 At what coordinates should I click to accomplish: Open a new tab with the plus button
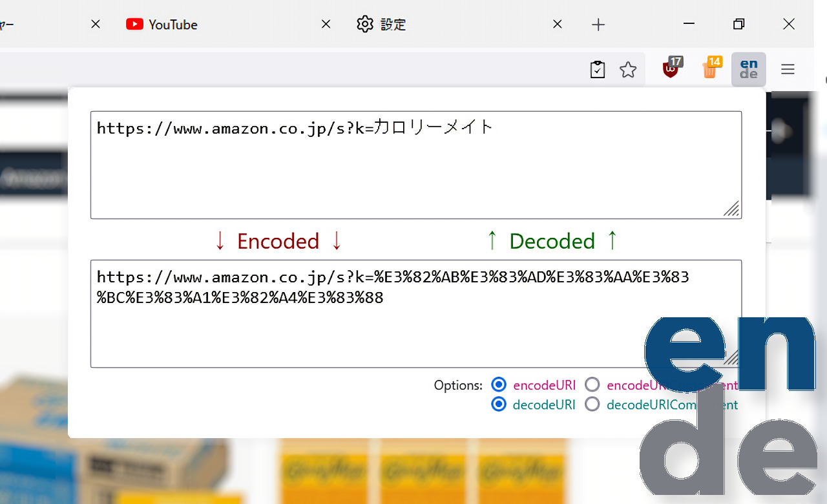[598, 25]
